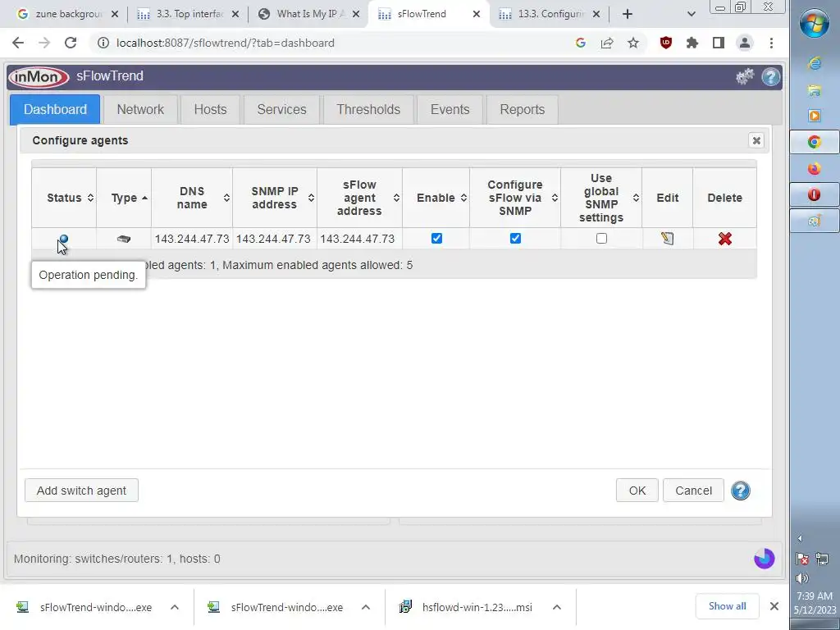Screen dimensions: 840x630
Task: Close Configure agents dialog
Action: pos(756,140)
